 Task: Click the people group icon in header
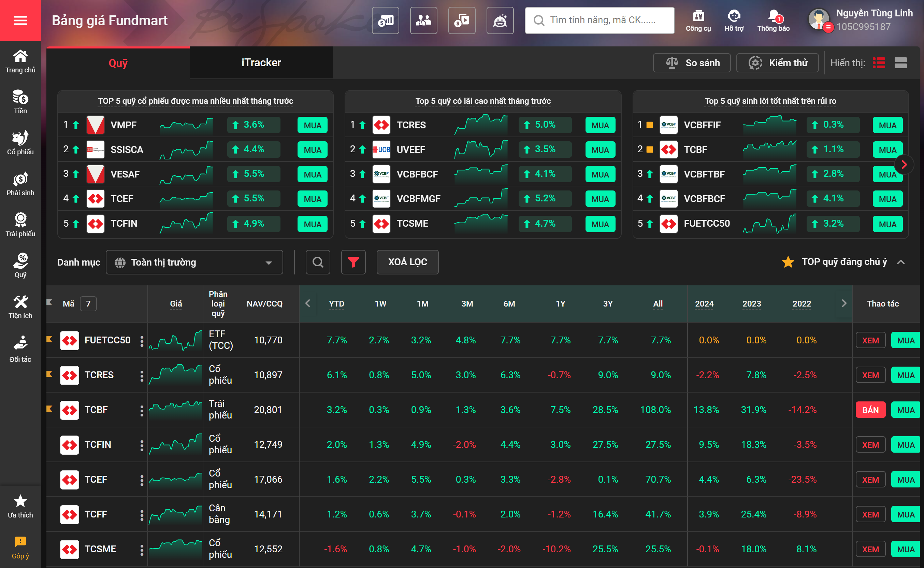423,20
